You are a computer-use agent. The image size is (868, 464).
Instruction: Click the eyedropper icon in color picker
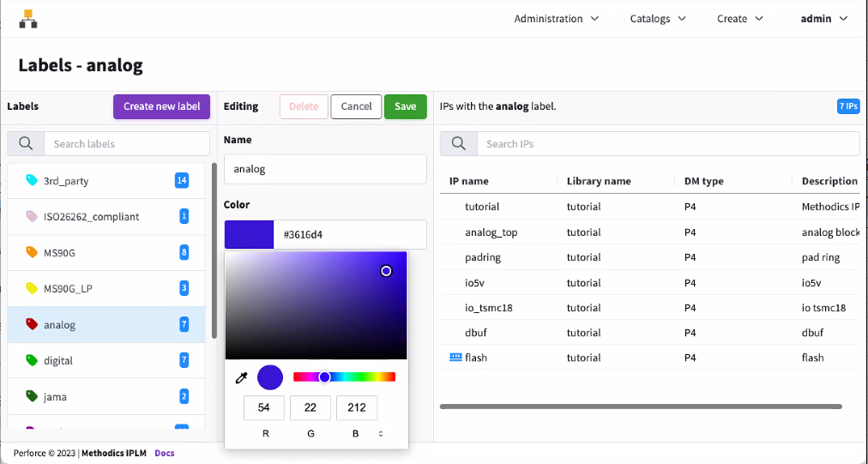(241, 377)
